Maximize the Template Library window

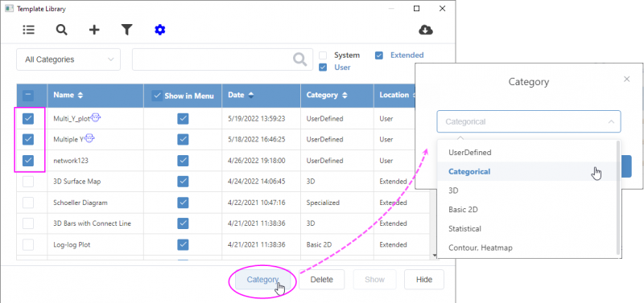point(416,9)
